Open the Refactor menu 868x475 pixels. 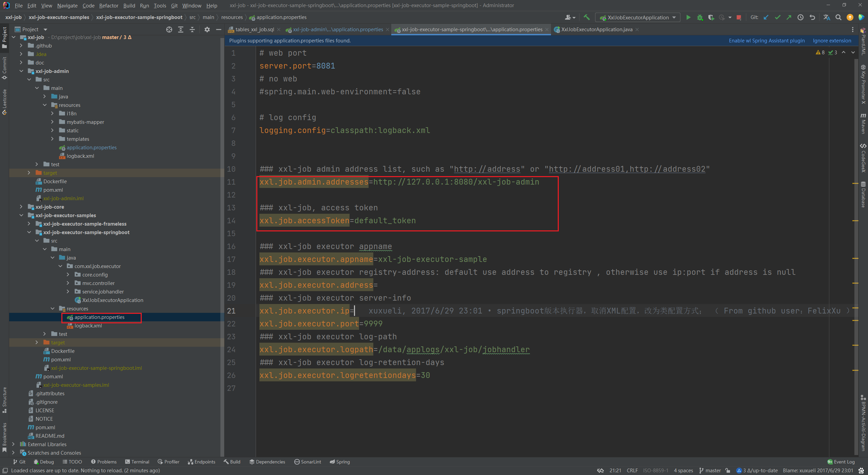pos(108,5)
